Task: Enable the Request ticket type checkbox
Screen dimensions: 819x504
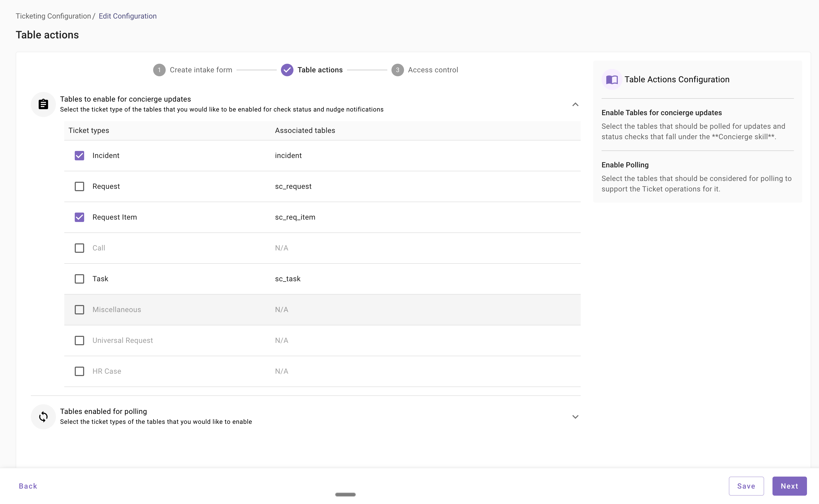Action: pyautogui.click(x=79, y=186)
